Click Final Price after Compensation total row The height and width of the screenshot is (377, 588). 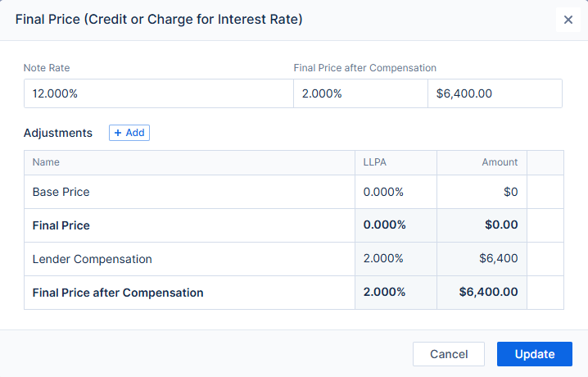[x=118, y=293]
